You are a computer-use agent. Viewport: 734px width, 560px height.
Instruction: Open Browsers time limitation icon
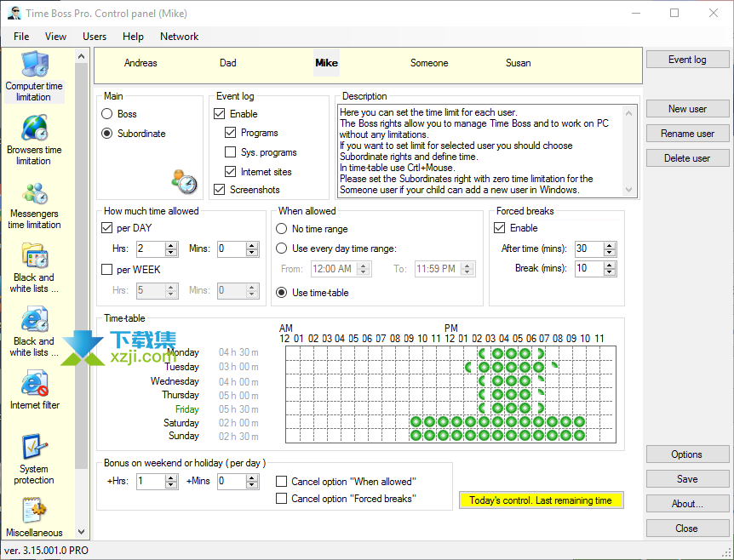(x=35, y=128)
